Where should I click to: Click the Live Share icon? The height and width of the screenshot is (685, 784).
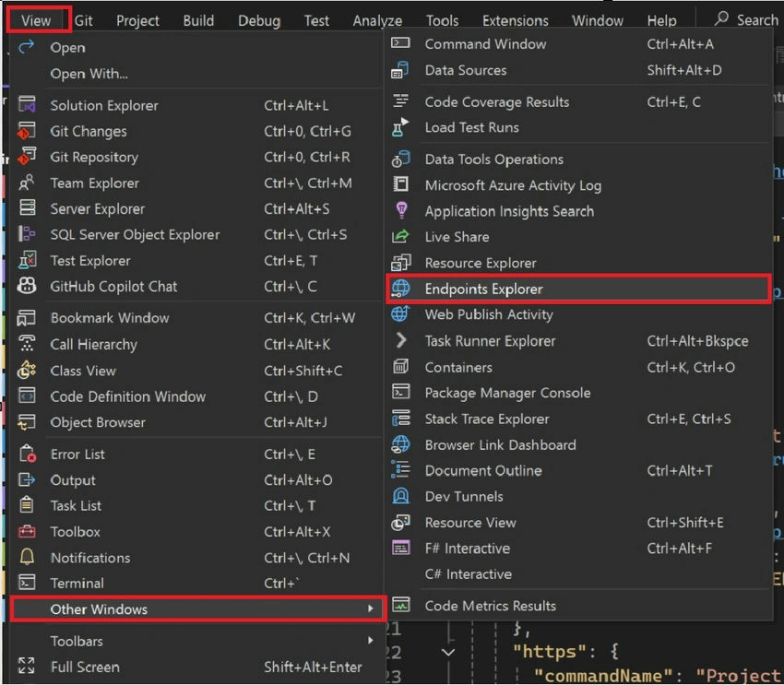(x=400, y=236)
